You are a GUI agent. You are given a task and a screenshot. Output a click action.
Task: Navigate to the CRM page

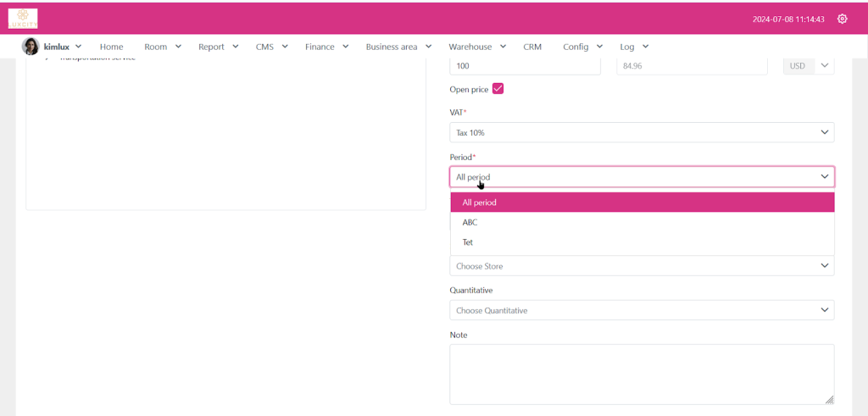tap(532, 47)
